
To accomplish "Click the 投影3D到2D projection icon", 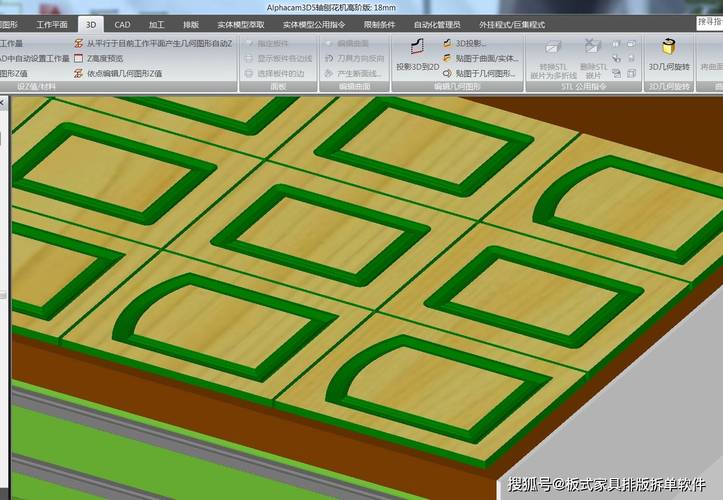I will 416,53.
